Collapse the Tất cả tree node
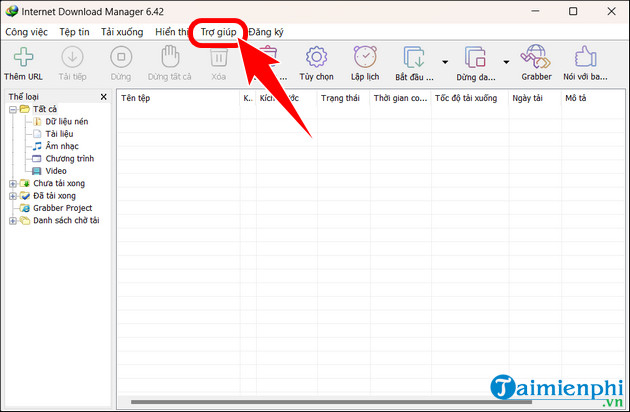 click(x=13, y=109)
